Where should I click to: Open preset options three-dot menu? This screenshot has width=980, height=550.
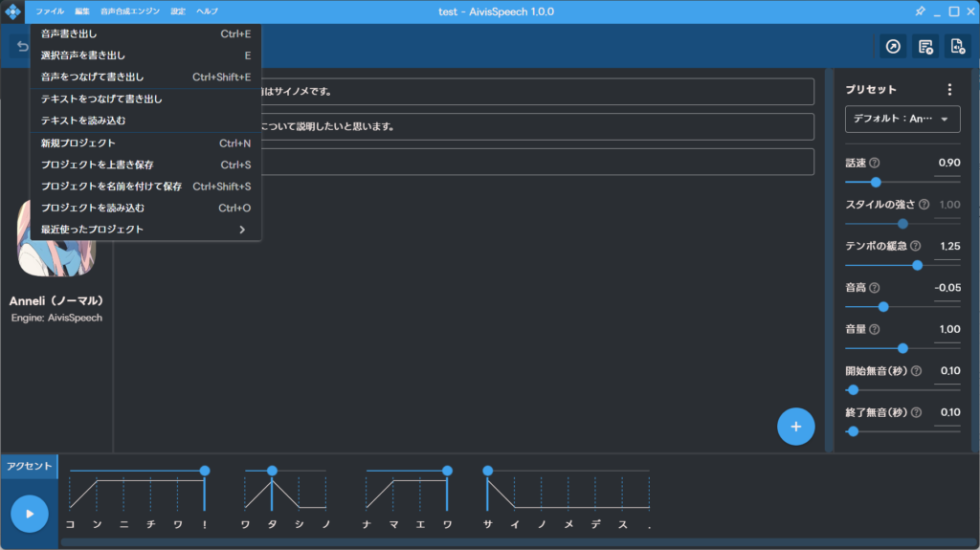point(949,89)
